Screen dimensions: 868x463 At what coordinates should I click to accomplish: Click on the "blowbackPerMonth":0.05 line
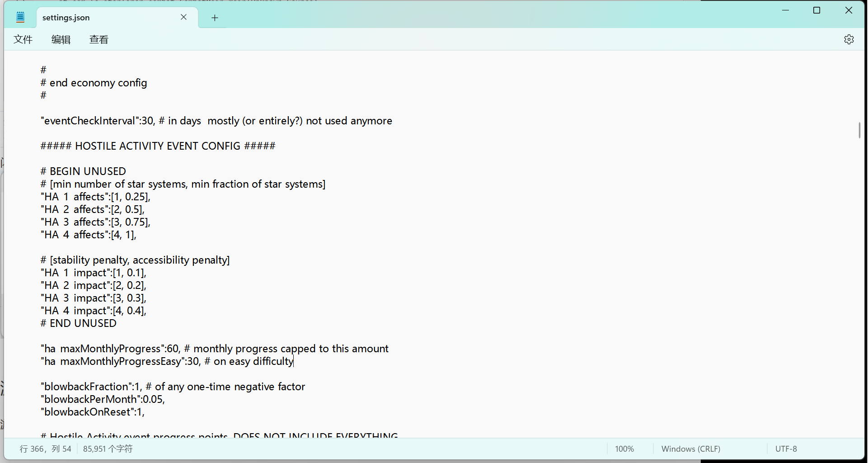click(x=103, y=399)
